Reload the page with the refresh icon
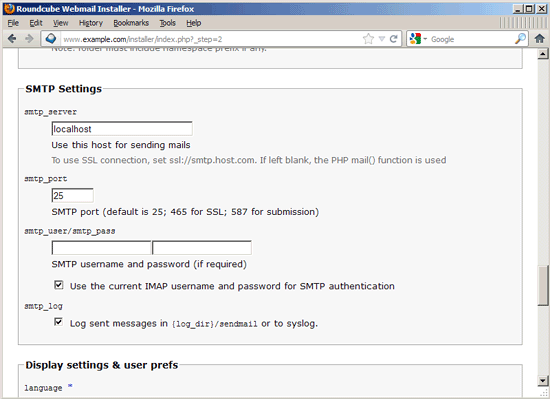Screen dimensions: 550x399 coord(394,39)
